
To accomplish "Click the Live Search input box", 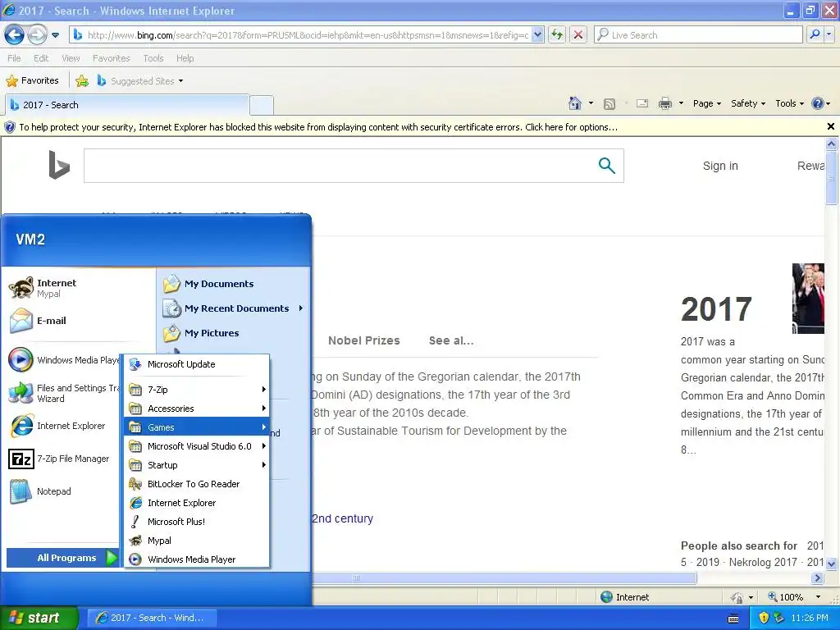I will [x=698, y=34].
